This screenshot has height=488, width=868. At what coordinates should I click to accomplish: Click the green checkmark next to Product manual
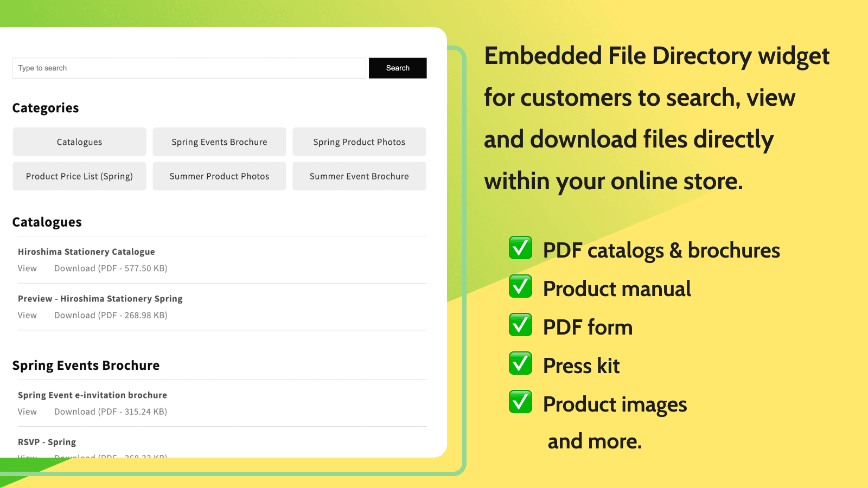click(520, 286)
